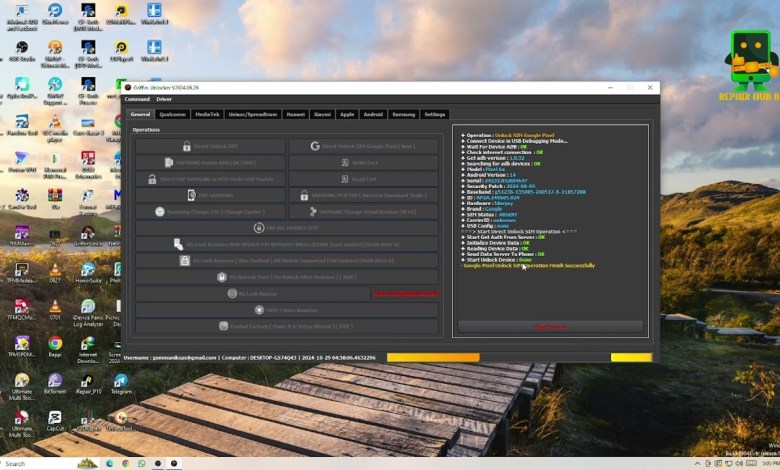This screenshot has width=780, height=470.
Task: Open Chrome from the taskbar
Action: click(x=125, y=464)
